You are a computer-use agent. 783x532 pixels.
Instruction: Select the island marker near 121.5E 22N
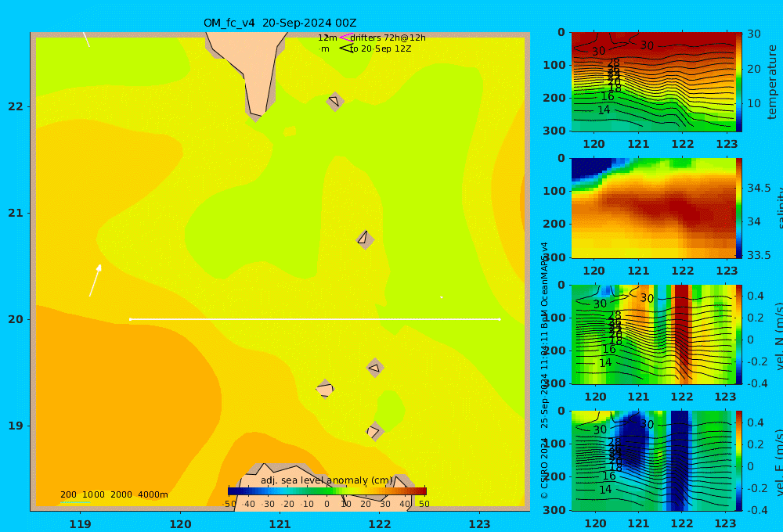334,101
